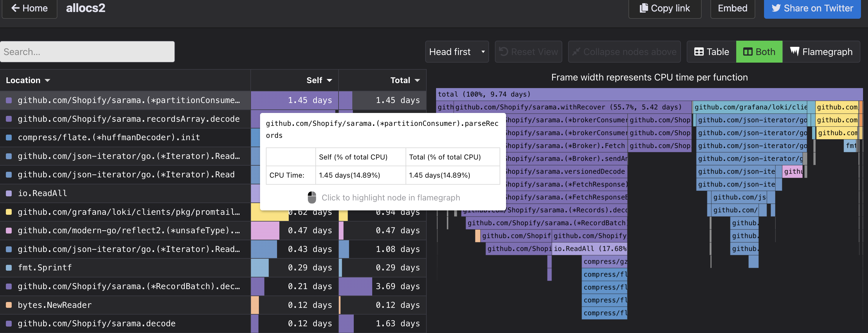This screenshot has height=333, width=868.
Task: Click the mouse icon inside the tooltip
Action: coord(312,197)
